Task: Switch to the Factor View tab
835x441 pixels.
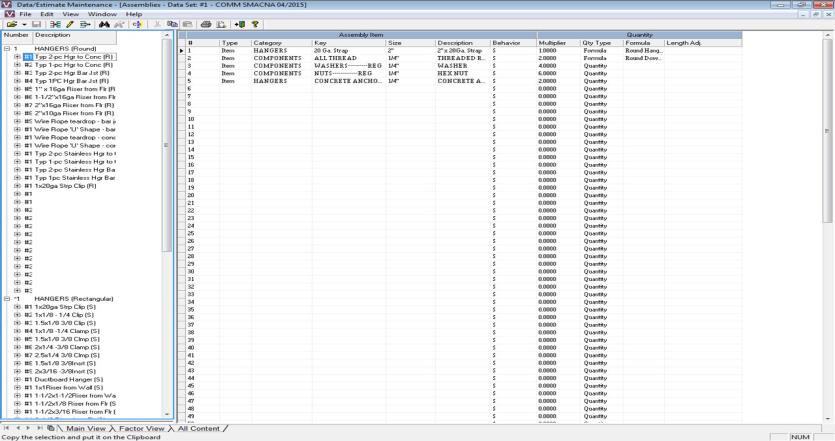Action: [x=141, y=428]
